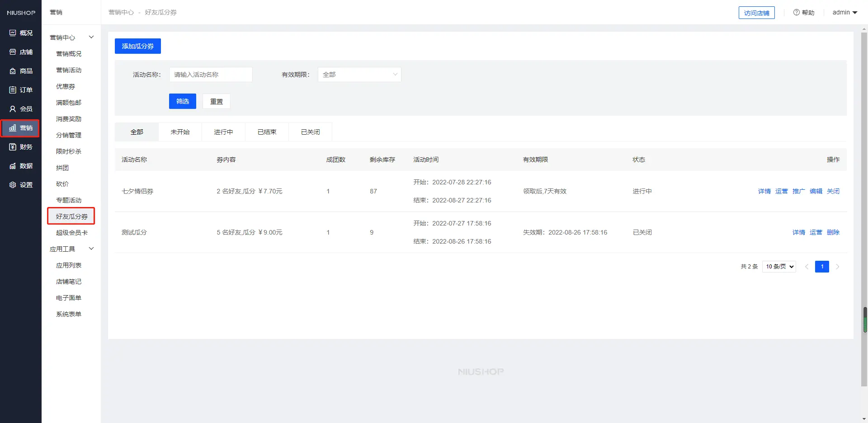This screenshot has width=868, height=423.
Task: Click the 活动名称 input field
Action: tap(211, 75)
